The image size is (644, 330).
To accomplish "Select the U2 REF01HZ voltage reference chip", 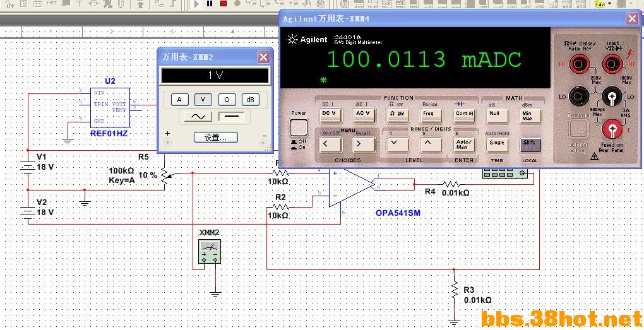I will (x=110, y=107).
